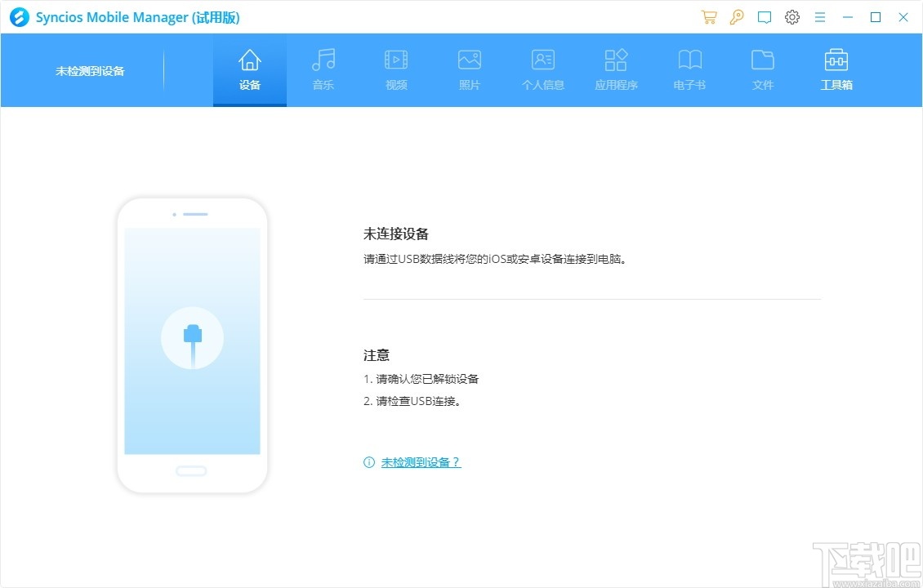The image size is (923, 588).
Task: Open the 音乐 (Music) panel
Action: click(x=323, y=69)
